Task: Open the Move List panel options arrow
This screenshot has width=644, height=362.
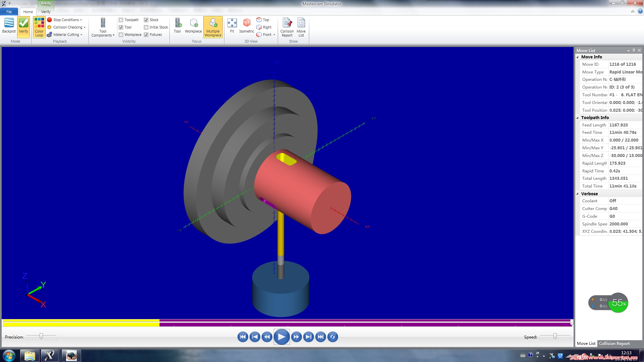Action: (628, 51)
